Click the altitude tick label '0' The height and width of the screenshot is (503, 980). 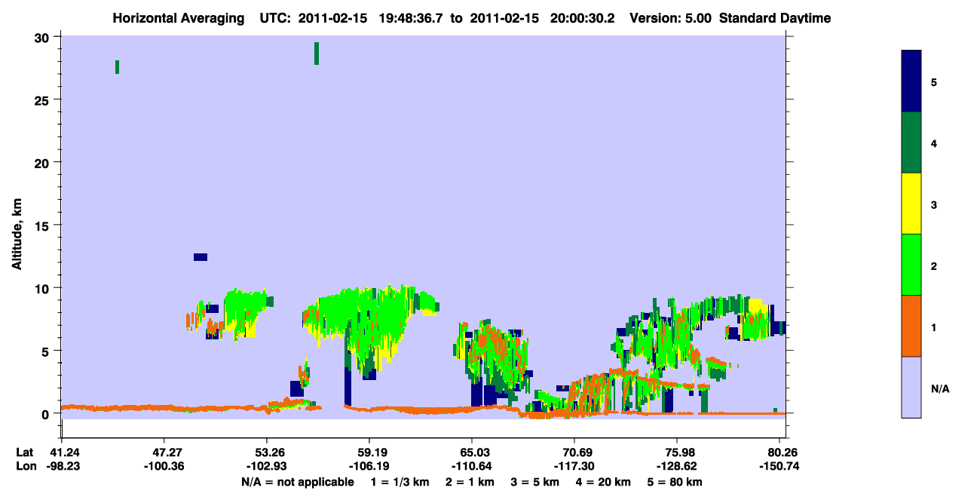(x=47, y=414)
